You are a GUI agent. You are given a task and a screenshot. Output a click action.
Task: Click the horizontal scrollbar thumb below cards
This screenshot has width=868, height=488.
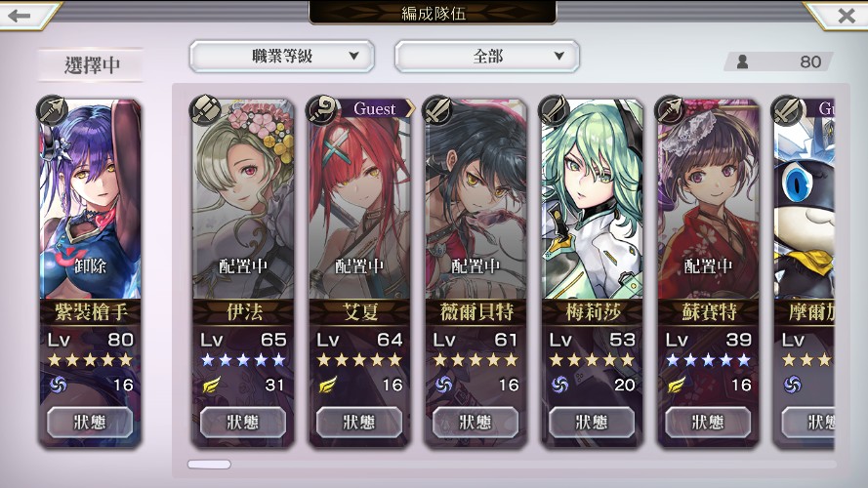coord(209,465)
